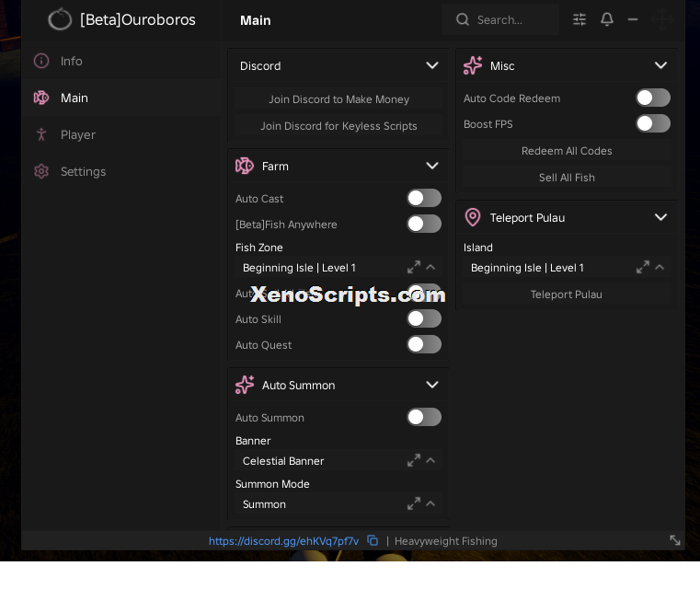Click Redeem All Codes button
Viewport: 700px width, 589px height.
tap(567, 151)
